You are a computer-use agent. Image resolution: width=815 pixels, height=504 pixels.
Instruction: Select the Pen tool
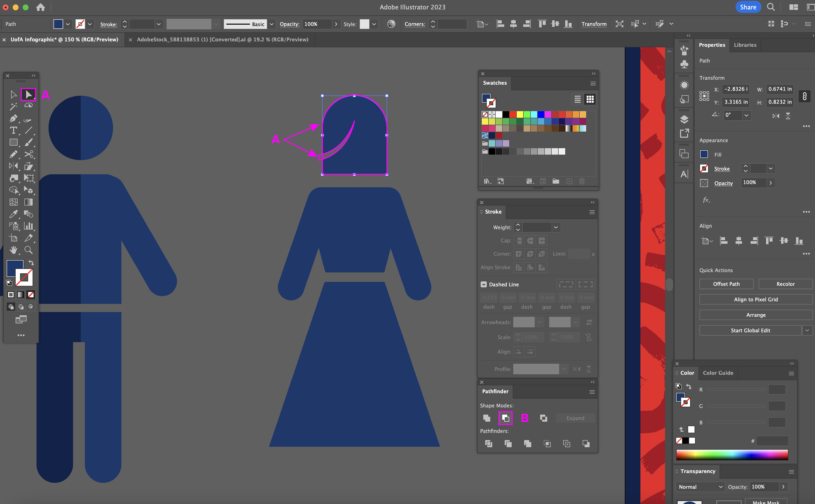click(13, 118)
